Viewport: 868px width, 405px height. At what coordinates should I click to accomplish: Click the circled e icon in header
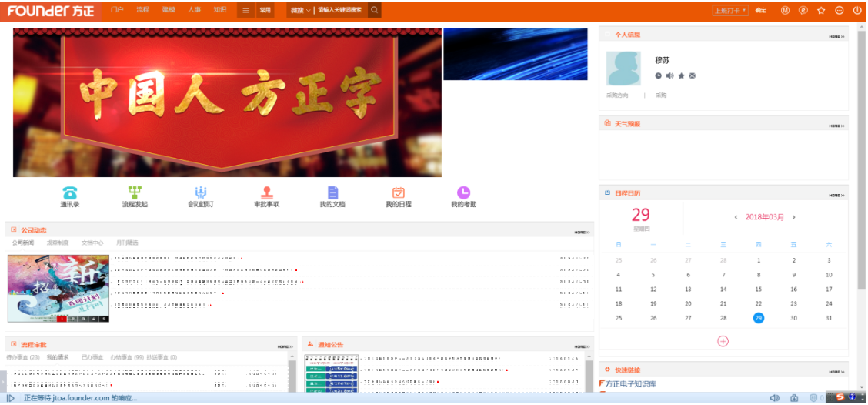point(803,10)
